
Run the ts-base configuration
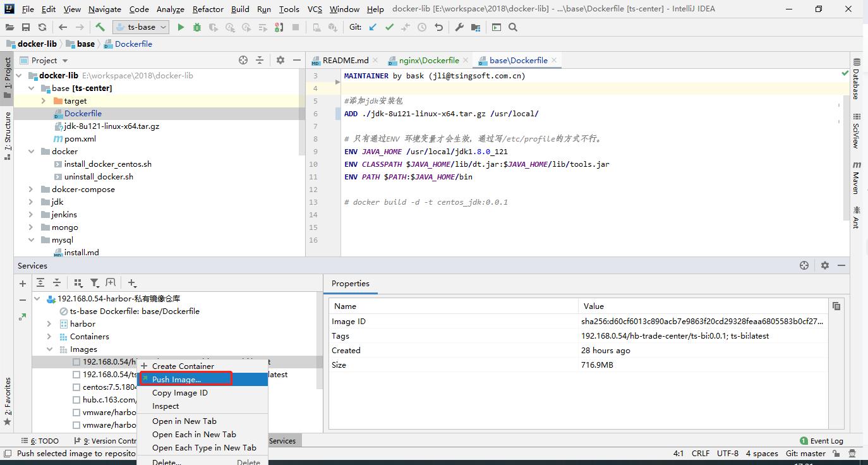tap(181, 27)
